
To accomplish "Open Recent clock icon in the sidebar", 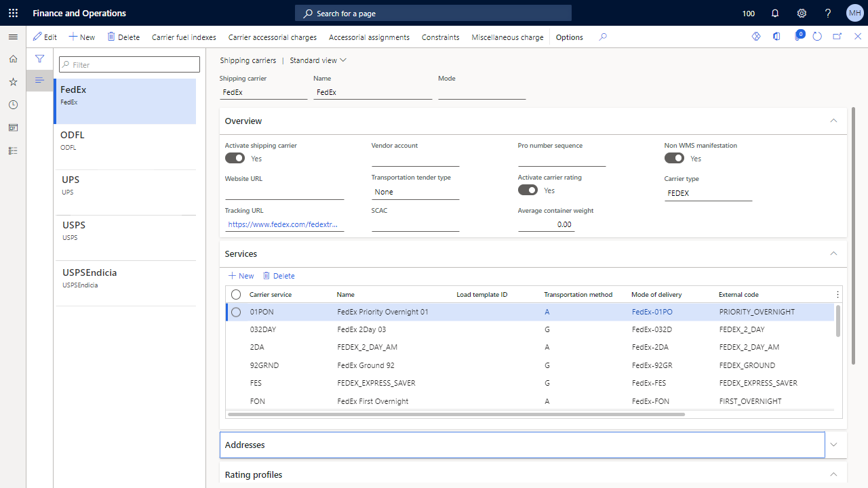I will point(13,105).
